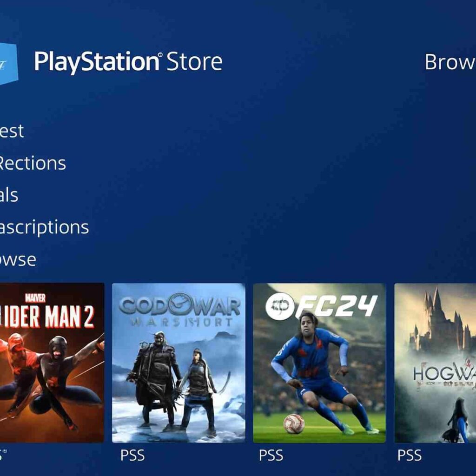Click the PSS label below Hogwarts tile
This screenshot has width=476, height=476.
tap(410, 455)
